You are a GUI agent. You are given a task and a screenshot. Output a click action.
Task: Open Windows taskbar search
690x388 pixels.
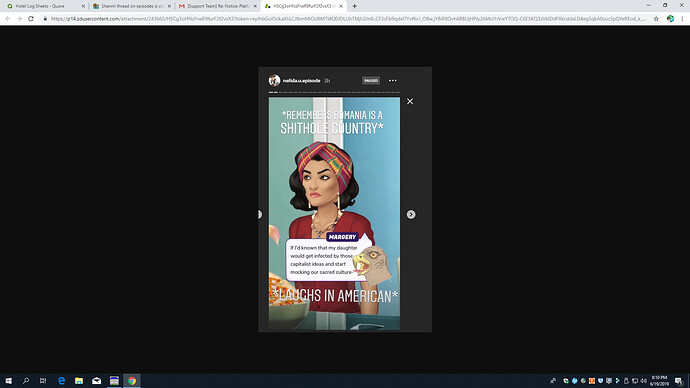(26, 381)
